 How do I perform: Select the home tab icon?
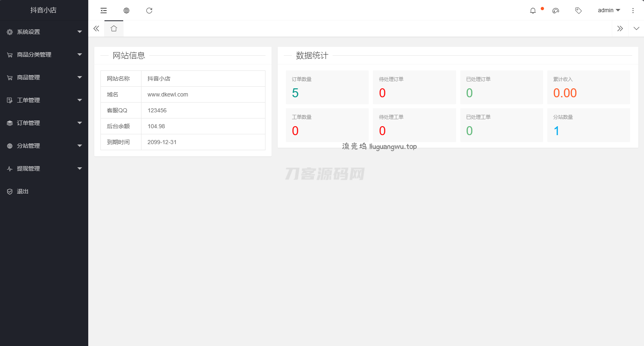click(x=114, y=28)
